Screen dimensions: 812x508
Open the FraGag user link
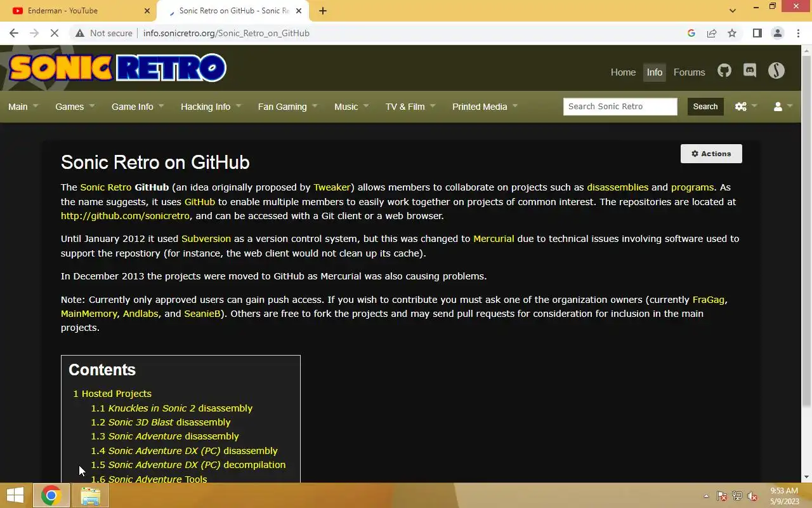click(709, 300)
